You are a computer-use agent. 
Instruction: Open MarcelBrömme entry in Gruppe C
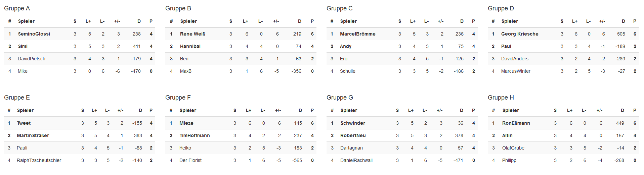[358, 34]
